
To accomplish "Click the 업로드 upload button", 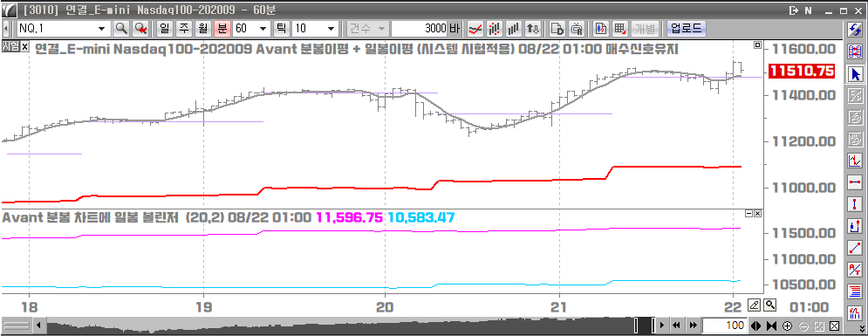I will [x=686, y=28].
